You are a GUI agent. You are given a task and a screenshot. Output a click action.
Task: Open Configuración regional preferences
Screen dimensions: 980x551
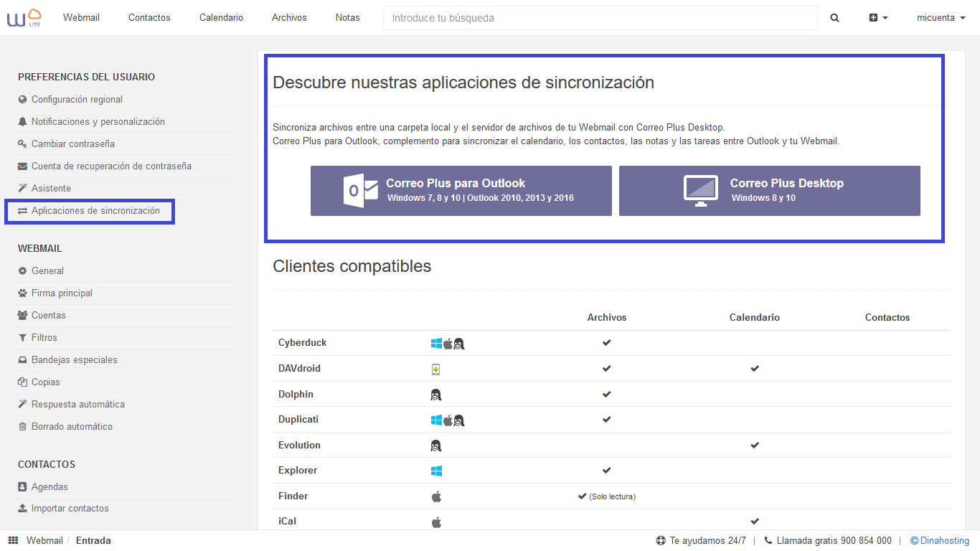click(x=77, y=100)
